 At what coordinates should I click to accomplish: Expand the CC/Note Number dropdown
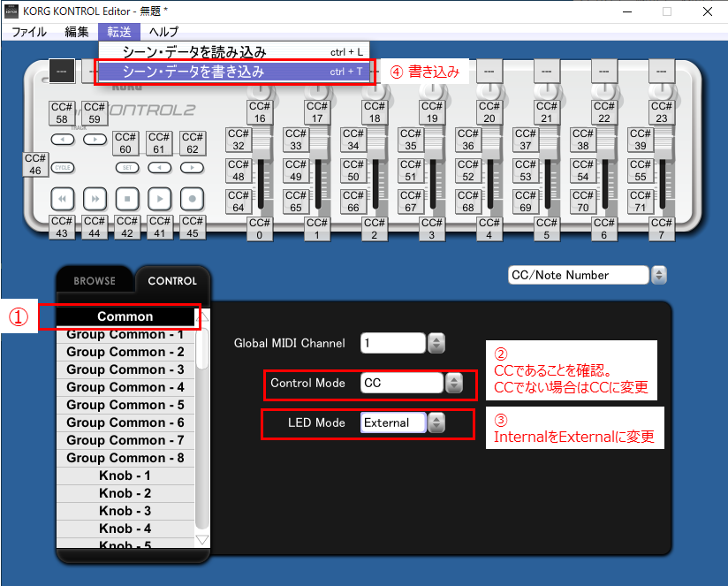coord(658,275)
